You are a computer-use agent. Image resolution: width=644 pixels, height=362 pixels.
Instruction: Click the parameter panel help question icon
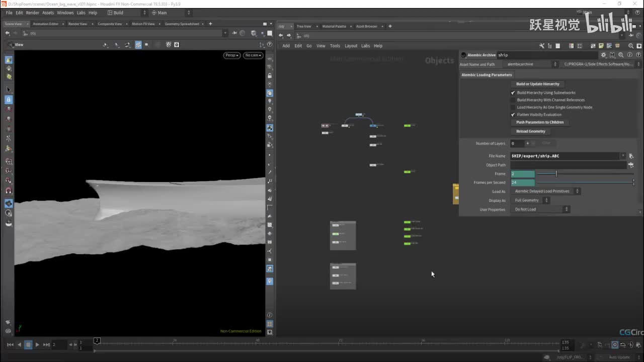tap(638, 55)
